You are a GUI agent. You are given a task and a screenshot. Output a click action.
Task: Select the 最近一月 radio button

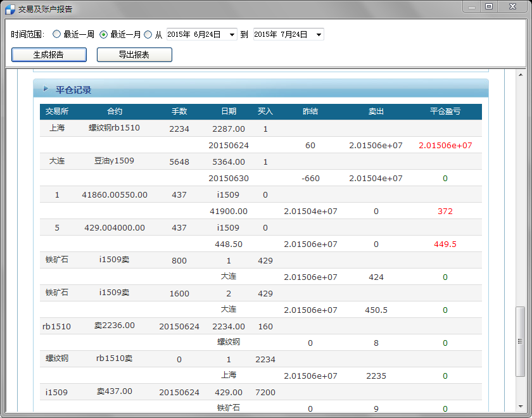[x=103, y=34]
